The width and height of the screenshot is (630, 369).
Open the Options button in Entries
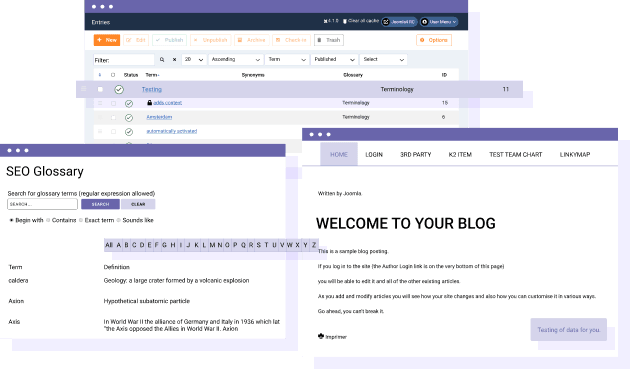click(434, 40)
